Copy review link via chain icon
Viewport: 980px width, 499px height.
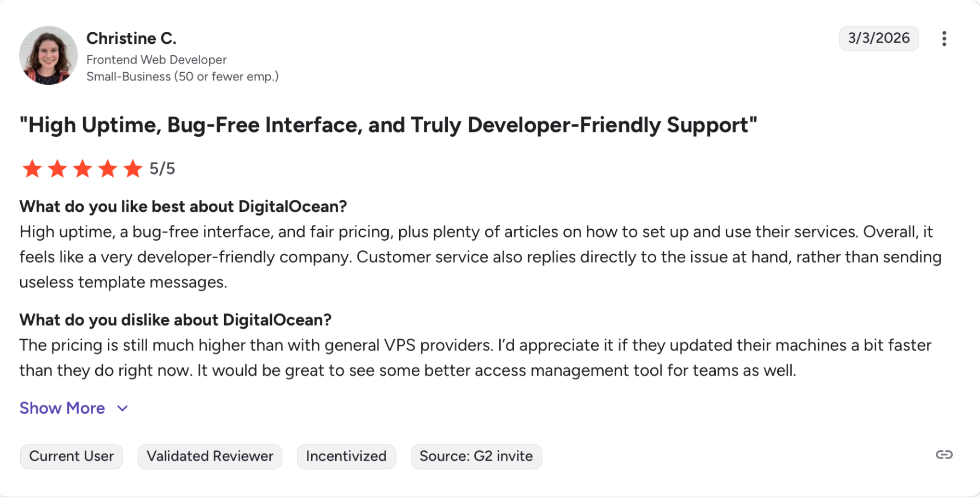(x=944, y=455)
